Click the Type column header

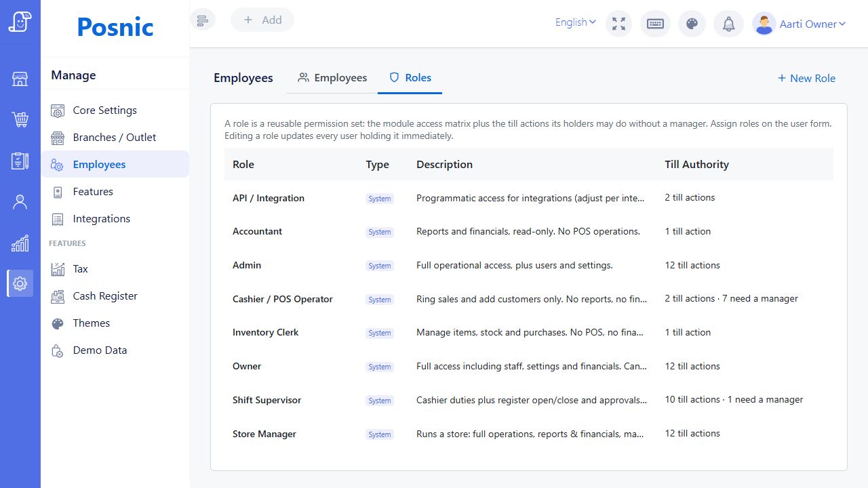pos(377,164)
